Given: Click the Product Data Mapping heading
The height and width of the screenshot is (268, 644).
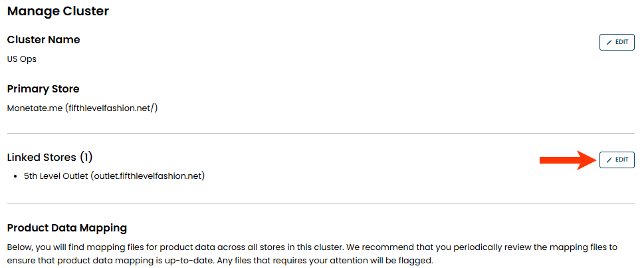Looking at the screenshot, I should [x=66, y=228].
